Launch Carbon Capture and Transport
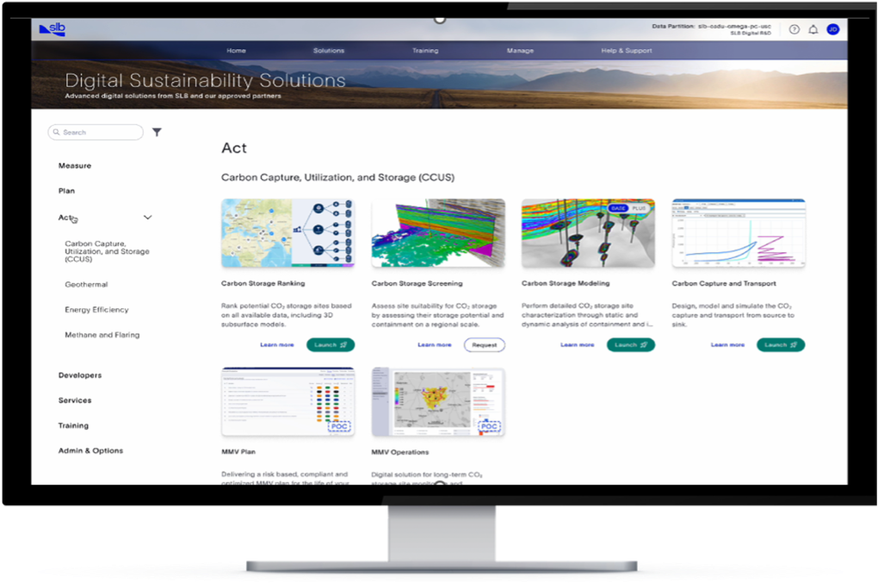Screen dimensions: 878x588 pos(781,345)
